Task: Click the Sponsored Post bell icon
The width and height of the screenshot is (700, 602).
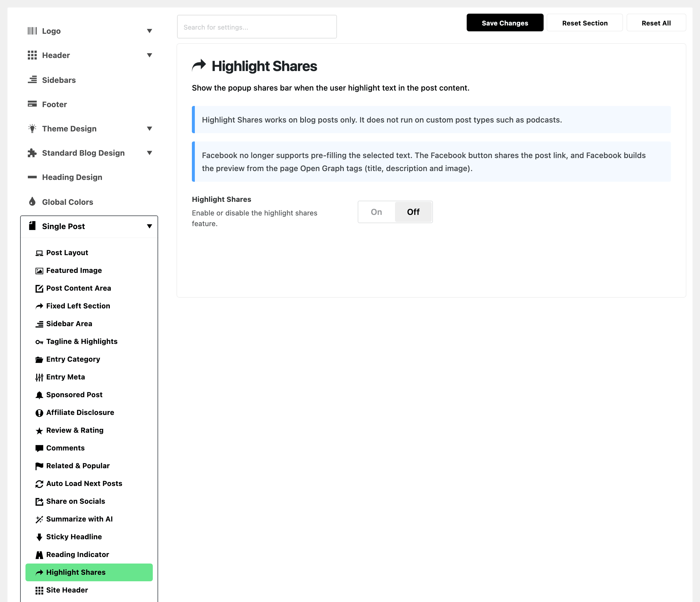Action: click(x=39, y=395)
